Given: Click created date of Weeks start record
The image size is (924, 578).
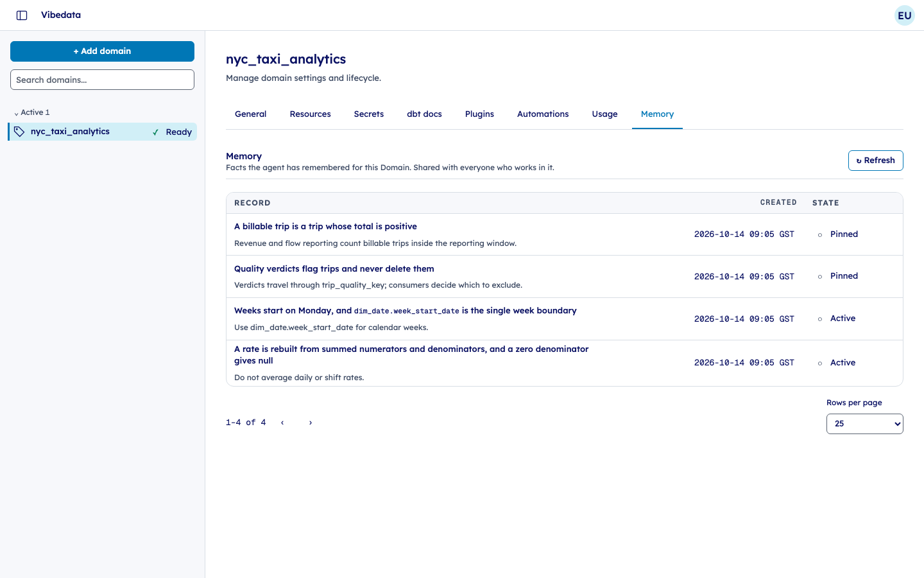Looking at the screenshot, I should [x=744, y=319].
